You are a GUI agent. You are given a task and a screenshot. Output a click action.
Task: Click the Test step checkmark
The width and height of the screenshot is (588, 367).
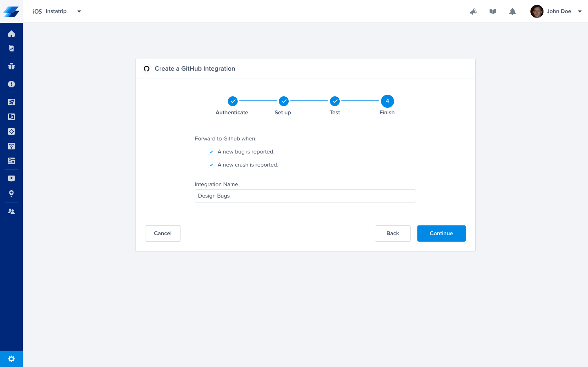tap(335, 101)
